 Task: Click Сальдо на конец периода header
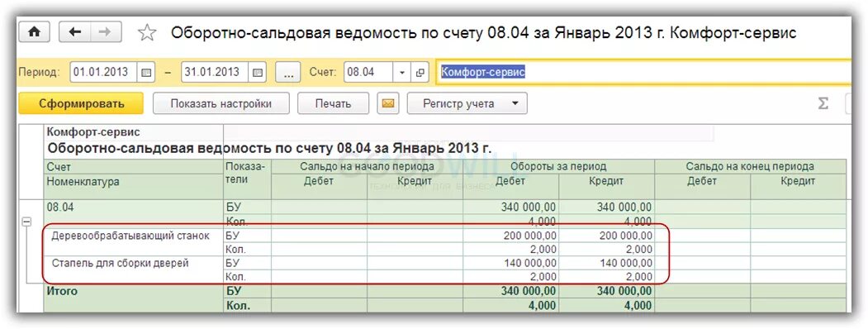[750, 166]
